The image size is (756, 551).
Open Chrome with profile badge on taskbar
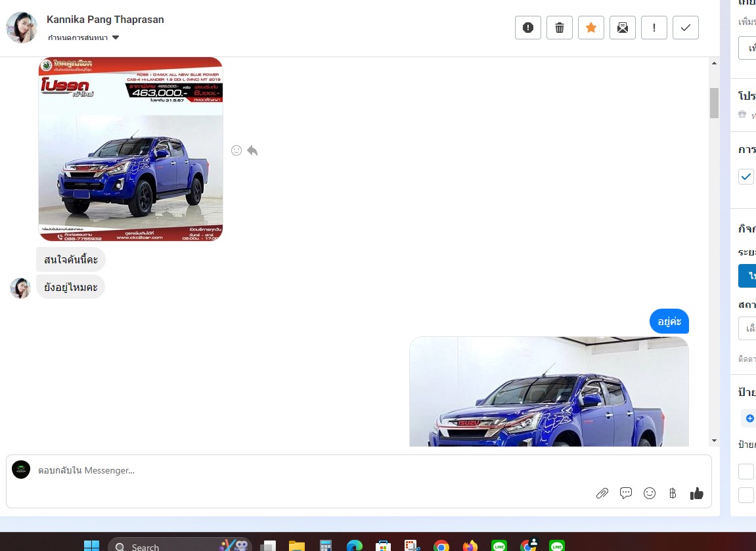[x=529, y=545]
